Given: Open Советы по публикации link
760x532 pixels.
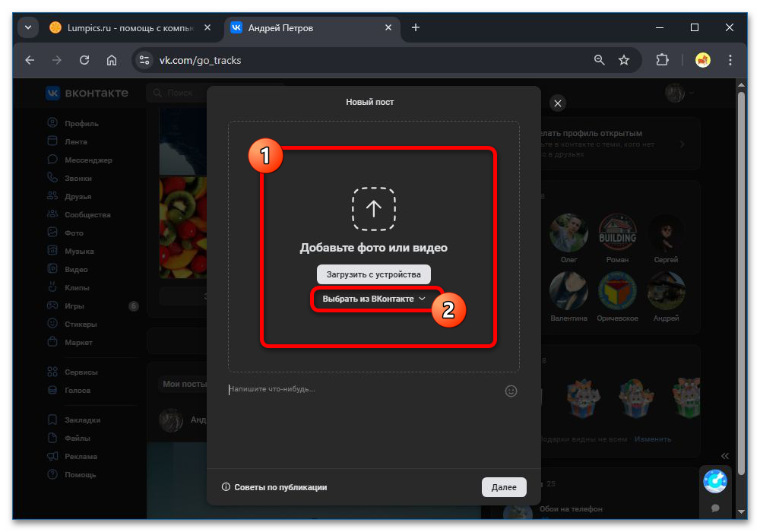Looking at the screenshot, I should tap(275, 487).
